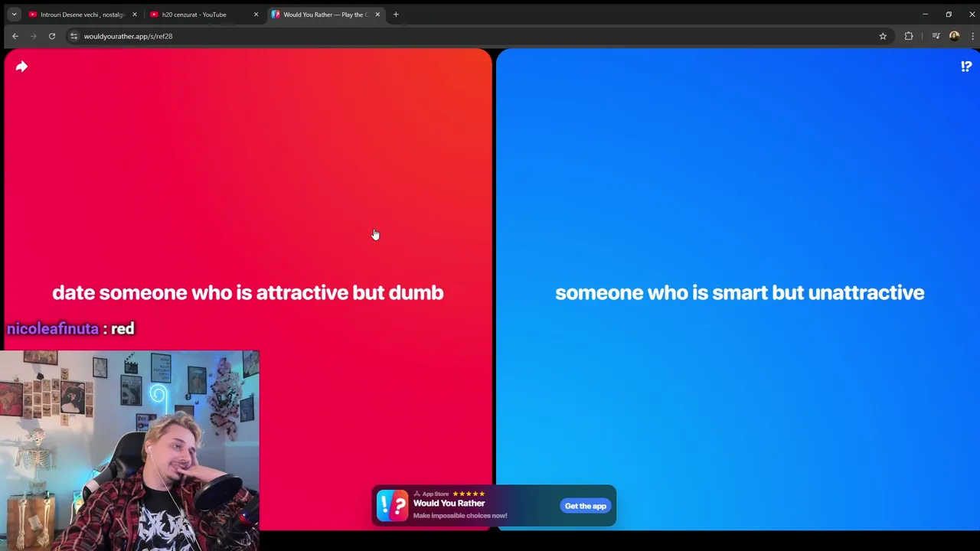Click the Get the app button
The height and width of the screenshot is (551, 980).
click(586, 506)
